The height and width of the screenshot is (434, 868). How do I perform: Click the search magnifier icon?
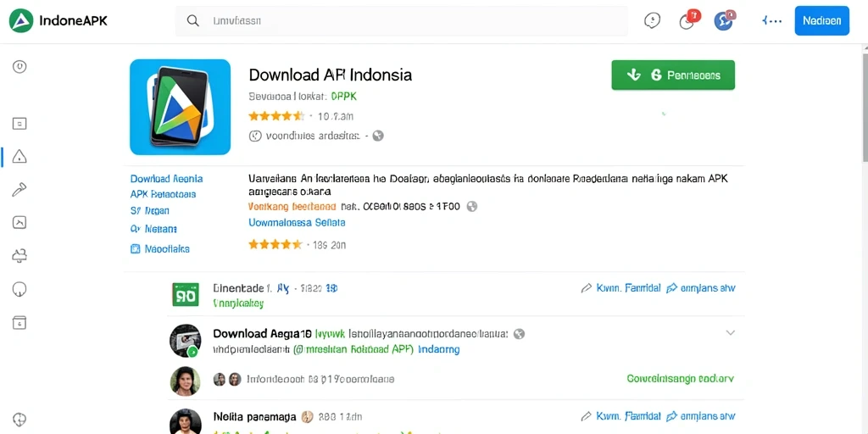click(192, 21)
